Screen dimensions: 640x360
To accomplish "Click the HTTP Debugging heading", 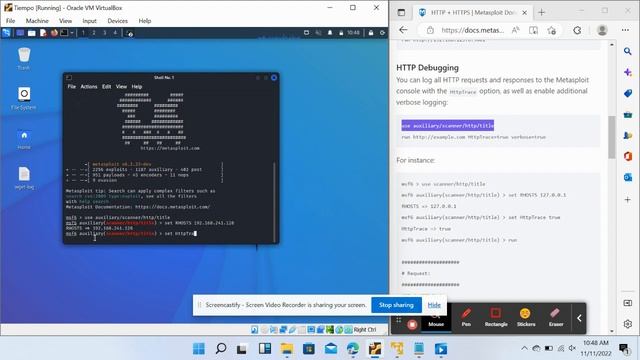I will click(427, 68).
